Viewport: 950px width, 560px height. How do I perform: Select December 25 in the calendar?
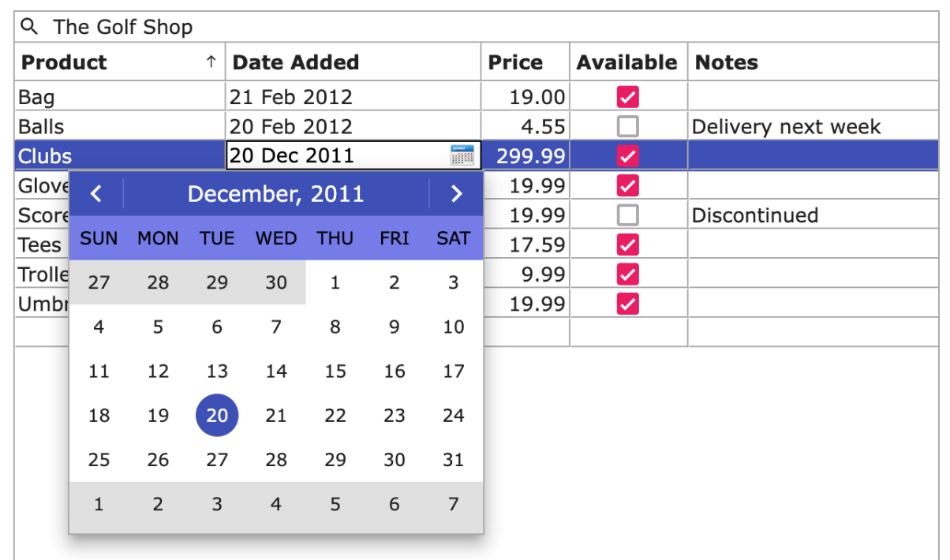(x=99, y=460)
